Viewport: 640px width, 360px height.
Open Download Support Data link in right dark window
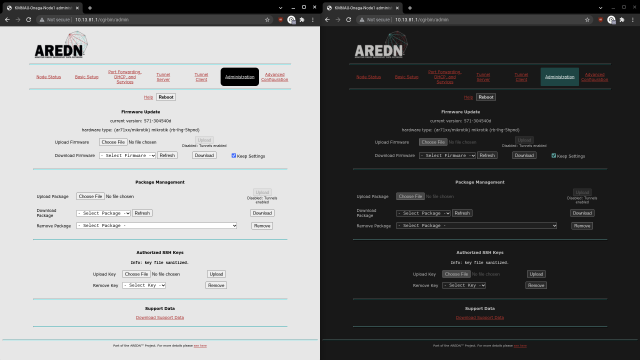[x=480, y=318]
